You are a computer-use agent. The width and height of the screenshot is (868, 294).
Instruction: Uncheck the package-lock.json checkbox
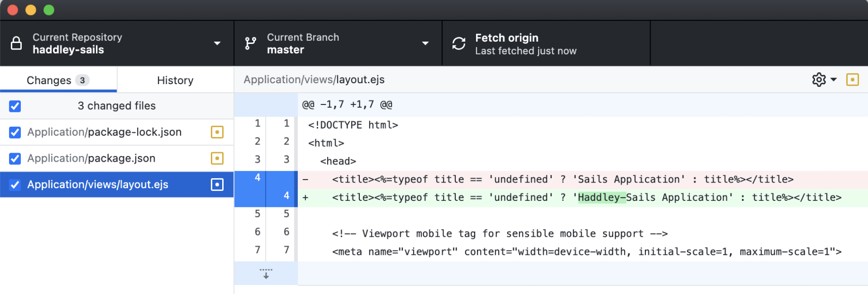[15, 132]
